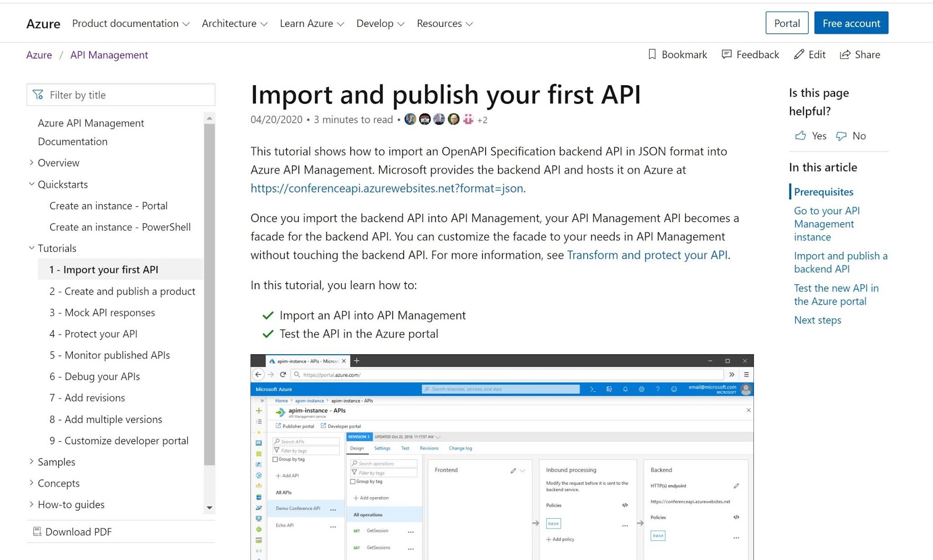The height and width of the screenshot is (560, 933).
Task: Click the Download PDF icon
Action: (37, 531)
